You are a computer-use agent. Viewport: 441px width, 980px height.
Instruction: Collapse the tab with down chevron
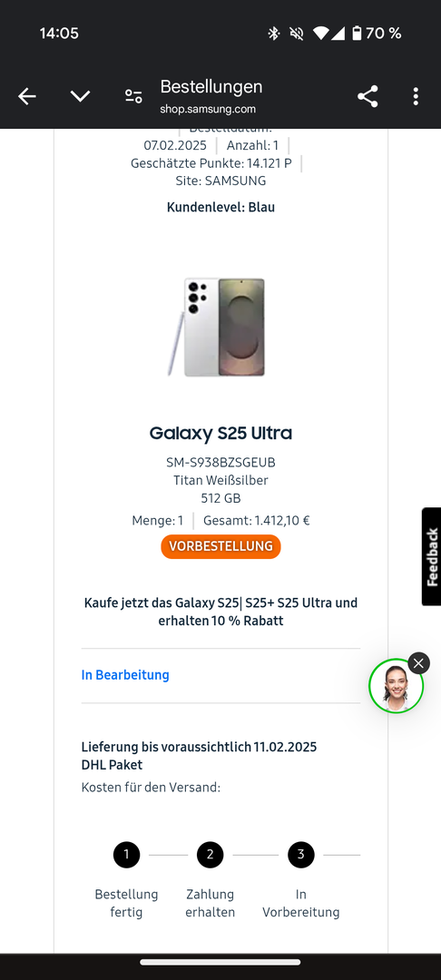pos(80,96)
